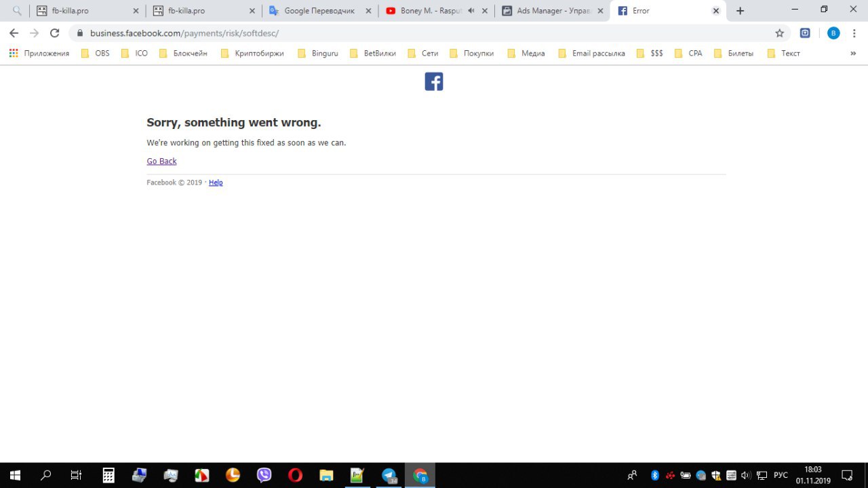Close the Ads Manager tab
Viewport: 868px width, 488px height.
click(x=600, y=11)
